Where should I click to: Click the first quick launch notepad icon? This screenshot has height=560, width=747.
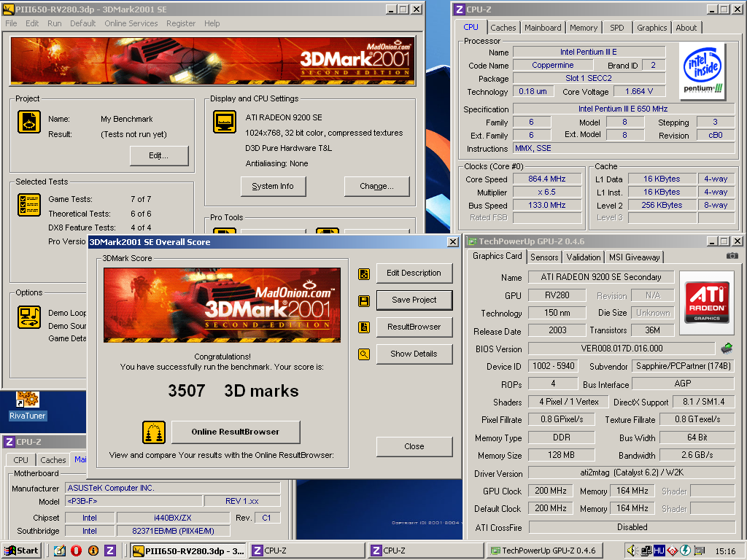point(60,551)
